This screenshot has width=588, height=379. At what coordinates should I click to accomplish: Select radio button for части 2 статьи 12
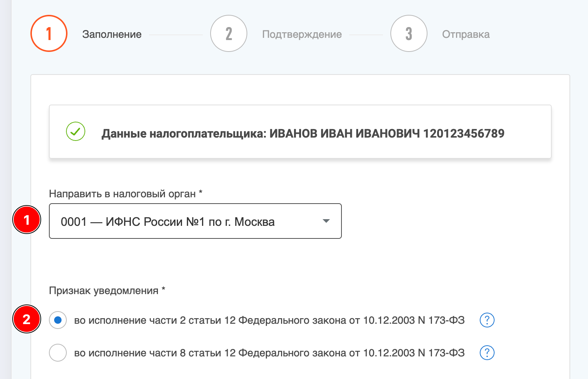click(x=58, y=320)
